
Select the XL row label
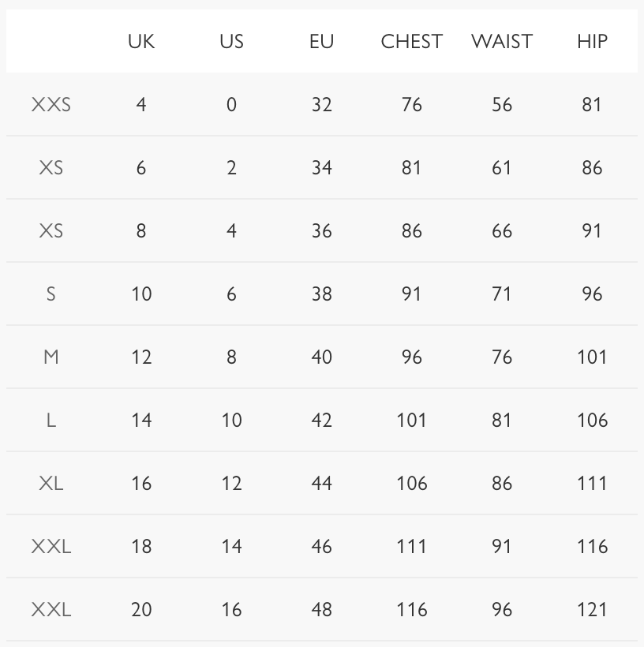[51, 483]
